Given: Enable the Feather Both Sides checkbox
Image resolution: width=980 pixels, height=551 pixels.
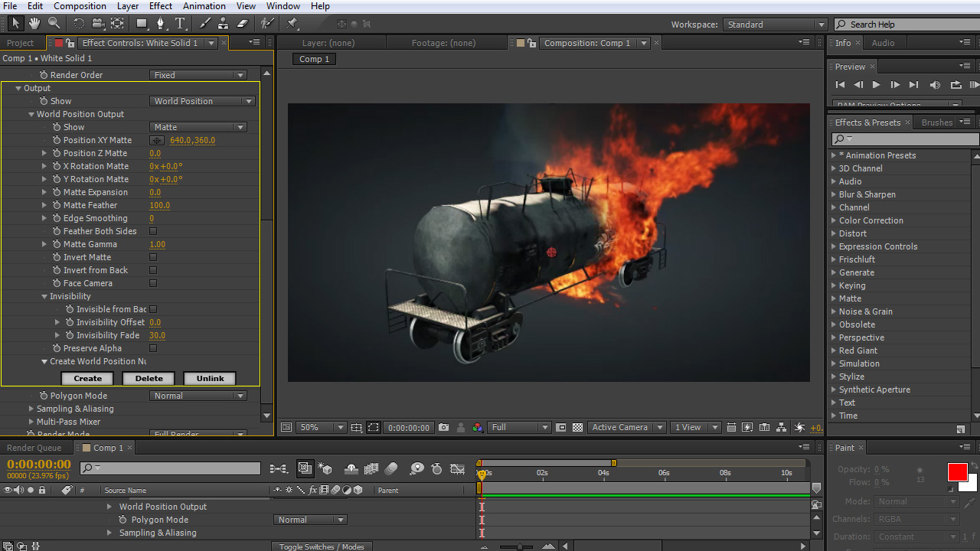Looking at the screenshot, I should pos(153,231).
